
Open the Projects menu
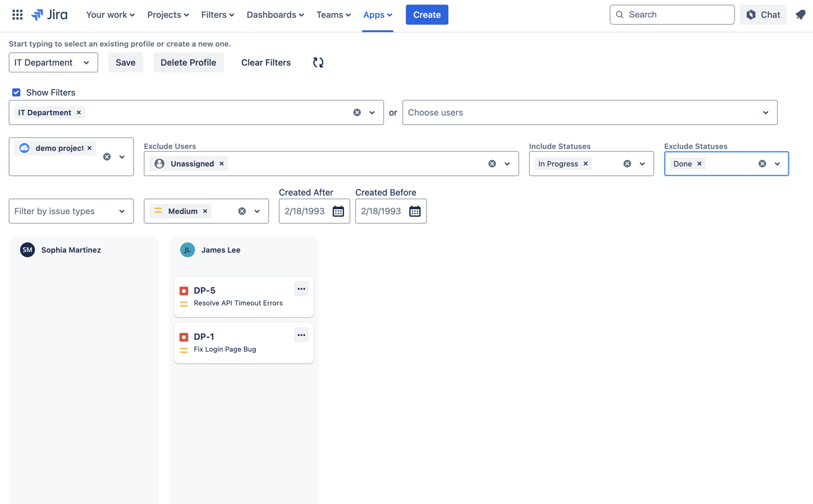coord(168,15)
